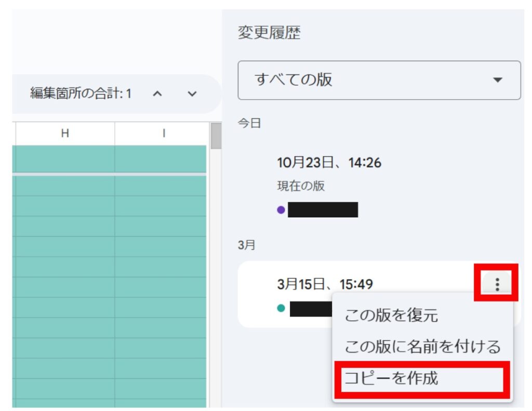532x411 pixels.
Task: Select column H header
Action: (65, 133)
